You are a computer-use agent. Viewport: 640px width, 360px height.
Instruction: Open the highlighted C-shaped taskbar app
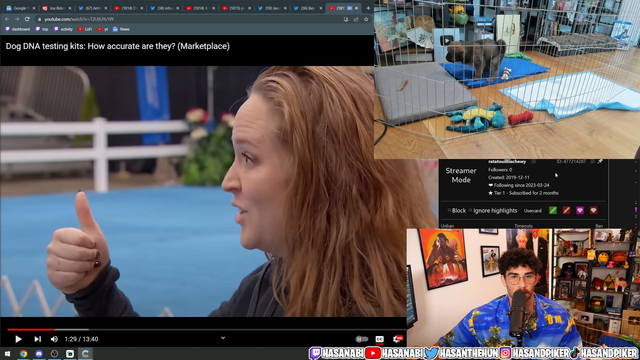(85, 353)
